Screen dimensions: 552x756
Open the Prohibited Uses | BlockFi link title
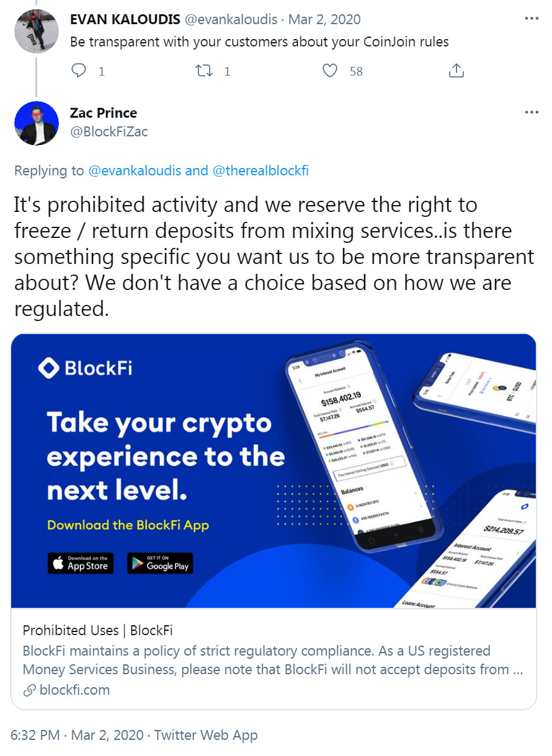[x=97, y=630]
